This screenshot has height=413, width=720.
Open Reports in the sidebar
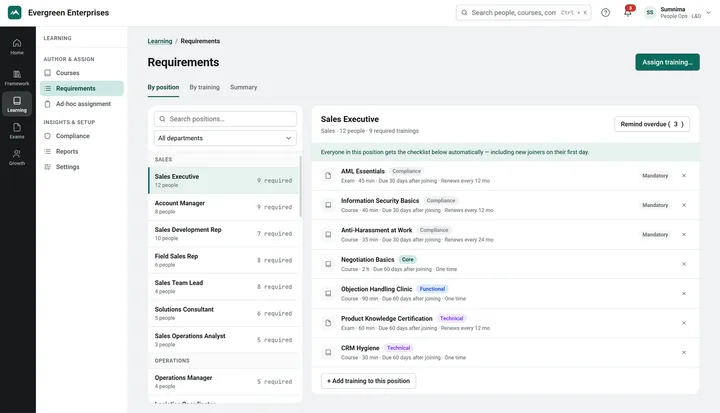(82, 151)
